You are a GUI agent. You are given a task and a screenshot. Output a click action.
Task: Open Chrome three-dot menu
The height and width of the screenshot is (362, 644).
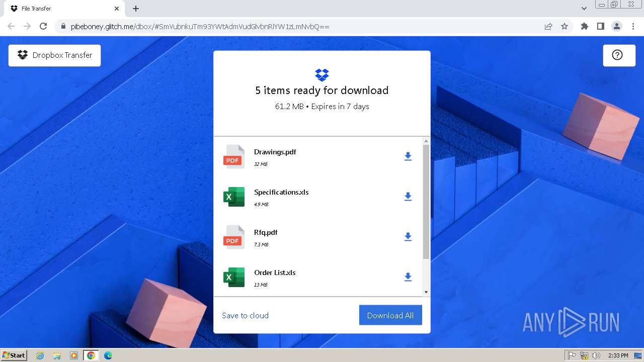tap(633, 26)
